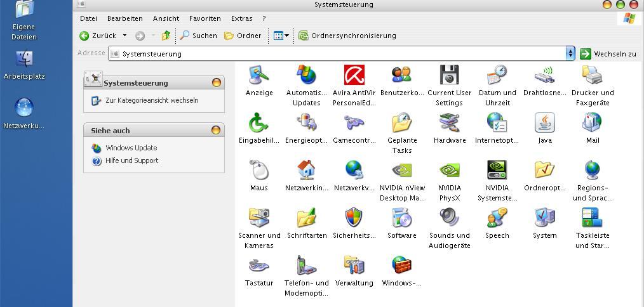Viewport: 644px width, 307px height.
Task: Select Arbeitsplatz desktop icon
Action: click(24, 66)
